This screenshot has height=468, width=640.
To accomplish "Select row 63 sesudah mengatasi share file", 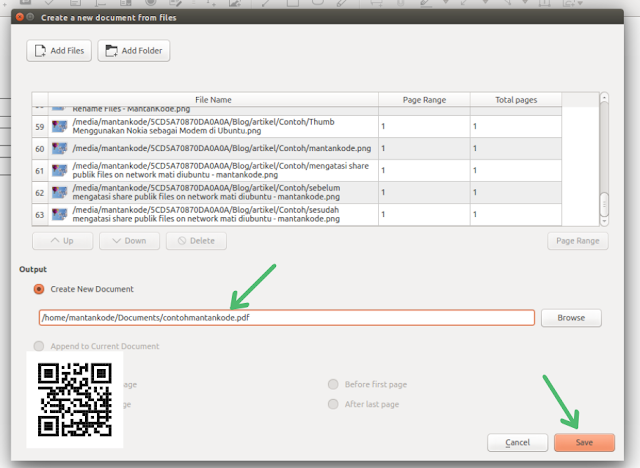I will coord(213,215).
